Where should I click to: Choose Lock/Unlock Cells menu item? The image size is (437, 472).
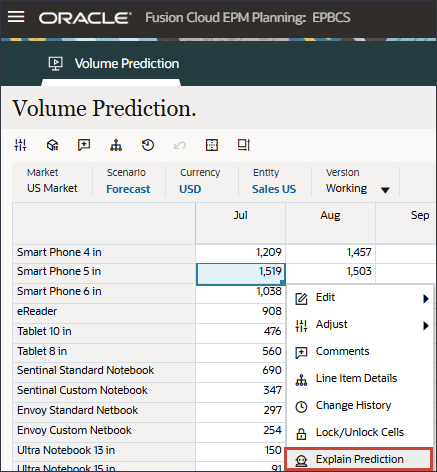pyautogui.click(x=360, y=432)
